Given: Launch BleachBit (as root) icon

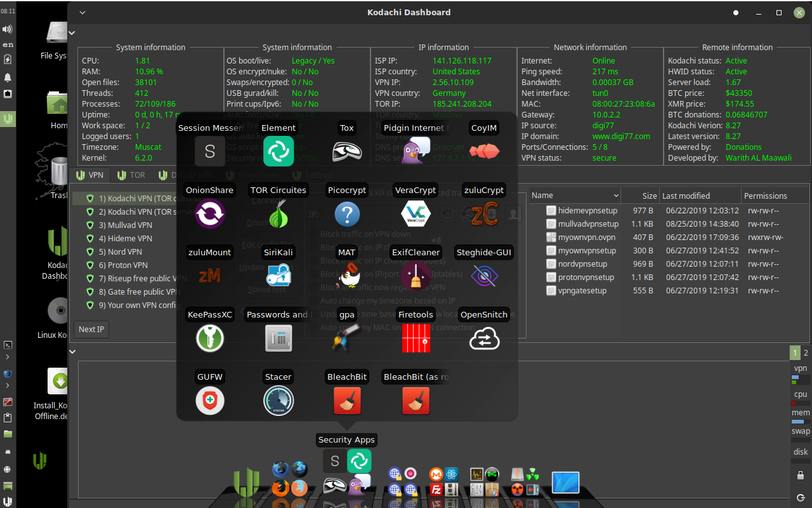Looking at the screenshot, I should (x=416, y=400).
